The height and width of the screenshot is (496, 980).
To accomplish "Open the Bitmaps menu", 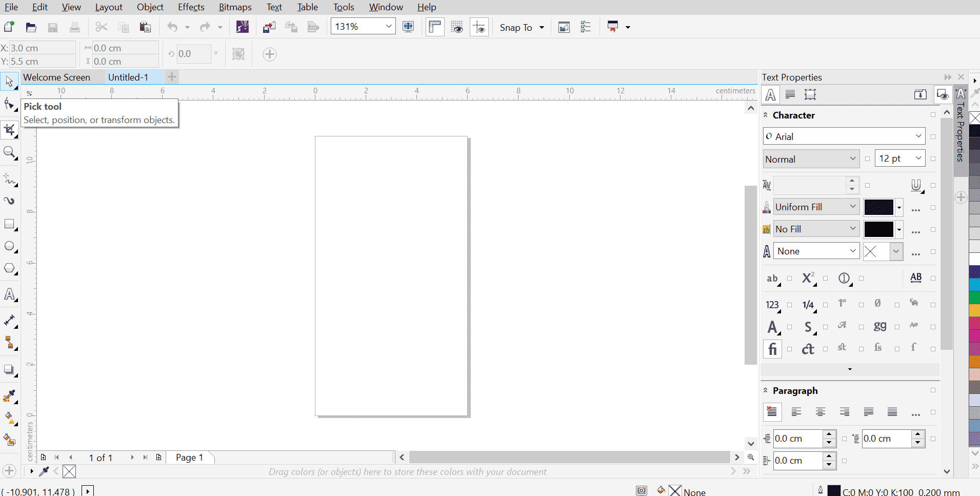I will click(x=235, y=7).
